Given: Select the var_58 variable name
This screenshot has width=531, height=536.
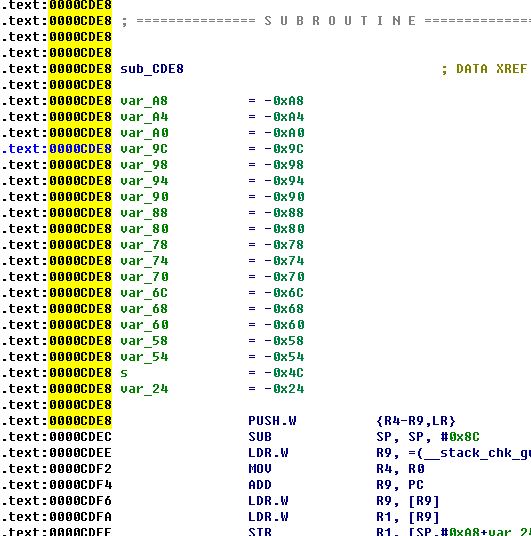Looking at the screenshot, I should (x=144, y=341).
